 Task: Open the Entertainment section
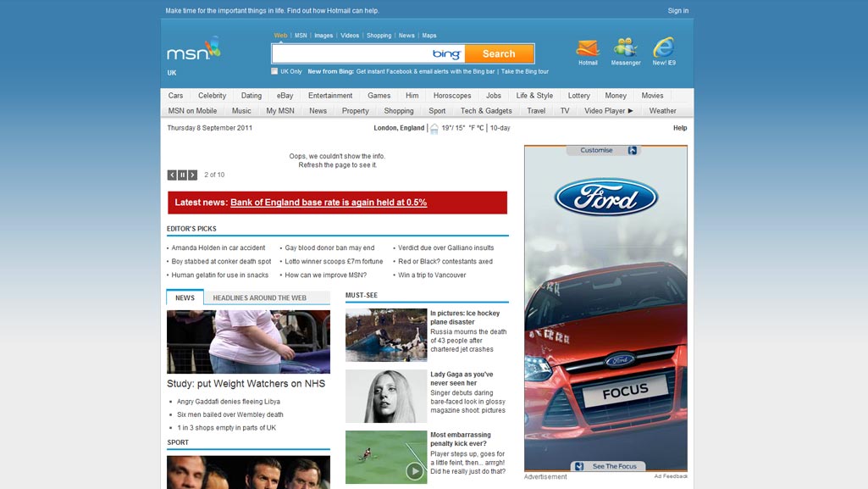pyautogui.click(x=330, y=96)
